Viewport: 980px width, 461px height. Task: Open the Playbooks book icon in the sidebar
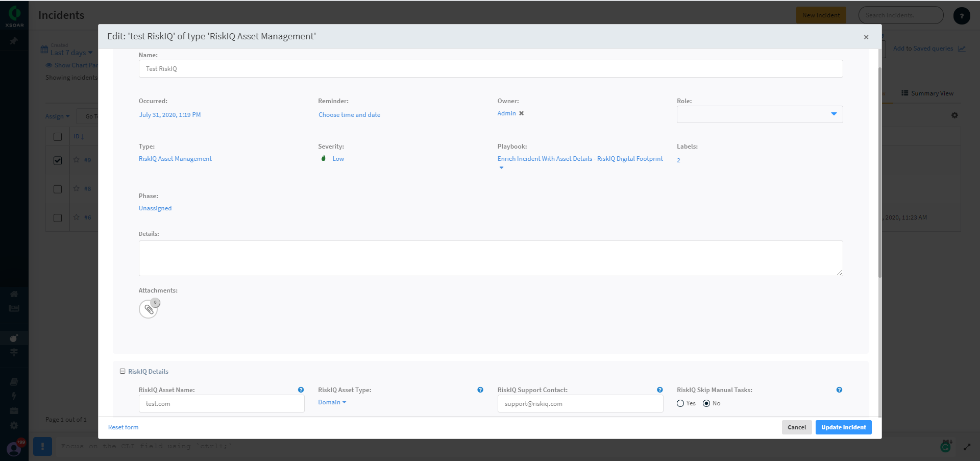(x=14, y=382)
